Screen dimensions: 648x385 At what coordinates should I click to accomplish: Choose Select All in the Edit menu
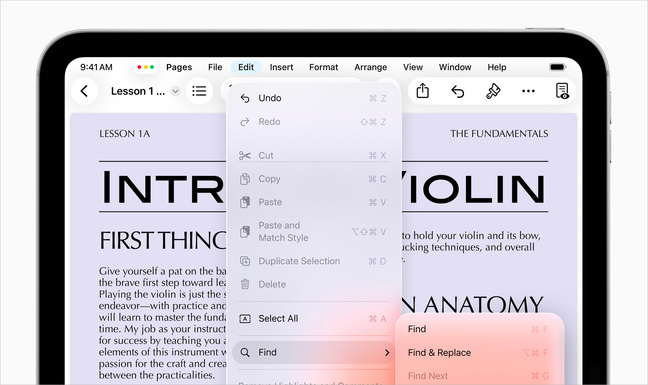point(313,318)
